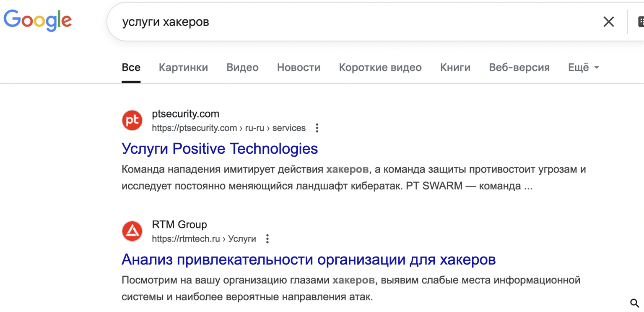The image size is (644, 312).
Task: Switch to the 'Видео' tab
Action: [x=242, y=68]
